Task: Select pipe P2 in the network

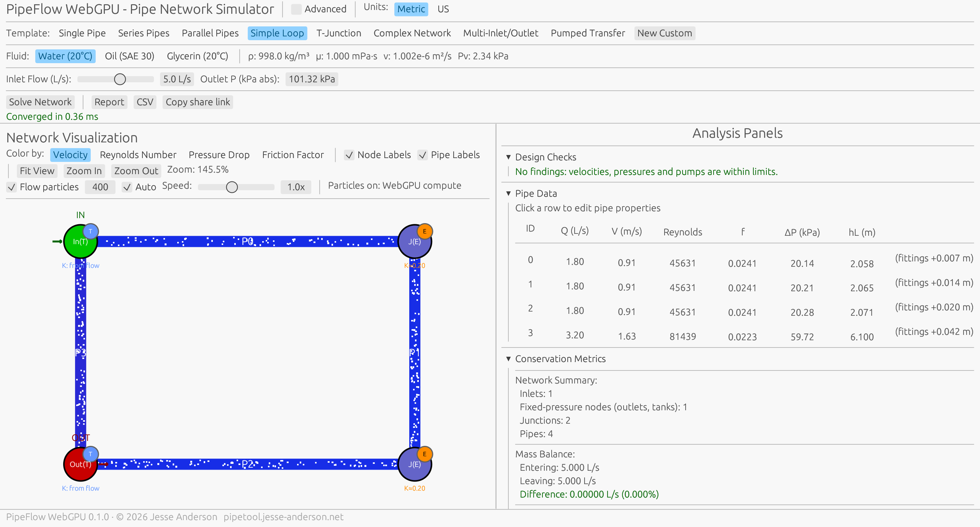Action: [247, 464]
